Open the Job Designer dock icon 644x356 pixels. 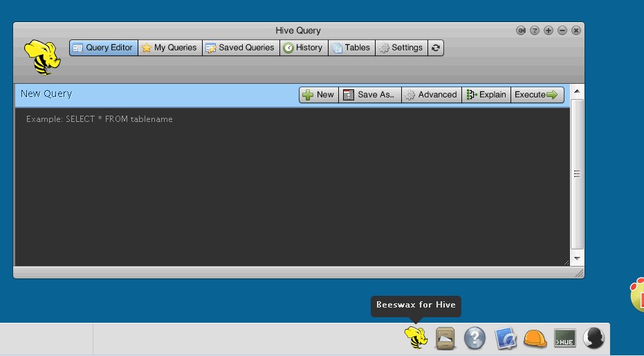coord(505,338)
